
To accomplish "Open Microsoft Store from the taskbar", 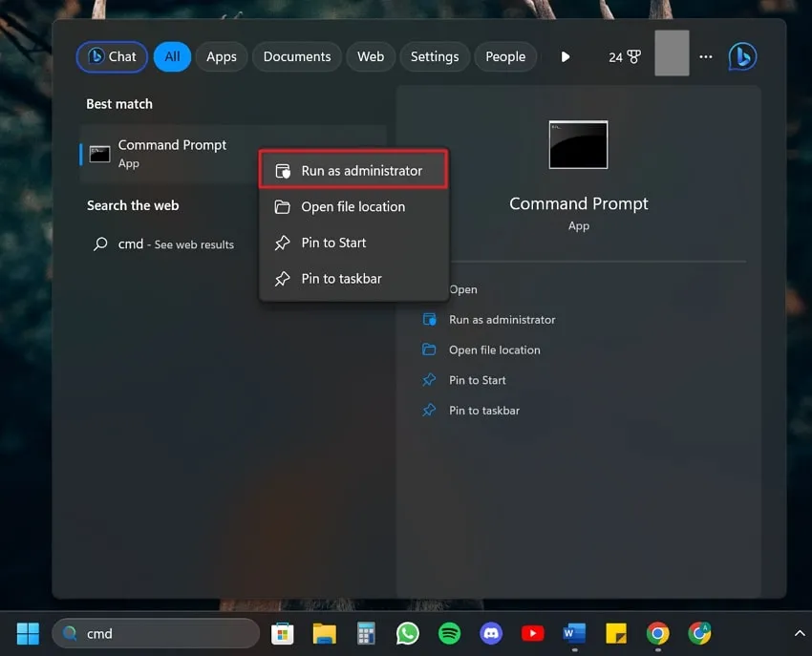I will [x=282, y=633].
